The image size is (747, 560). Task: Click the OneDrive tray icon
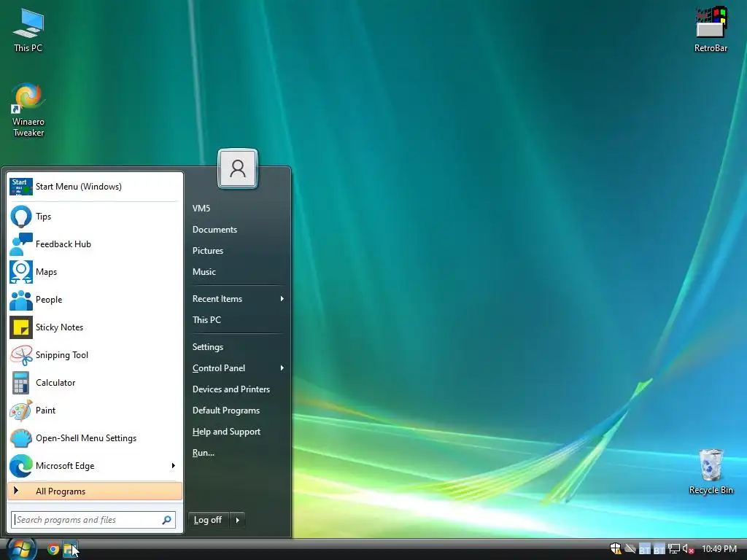coord(630,549)
